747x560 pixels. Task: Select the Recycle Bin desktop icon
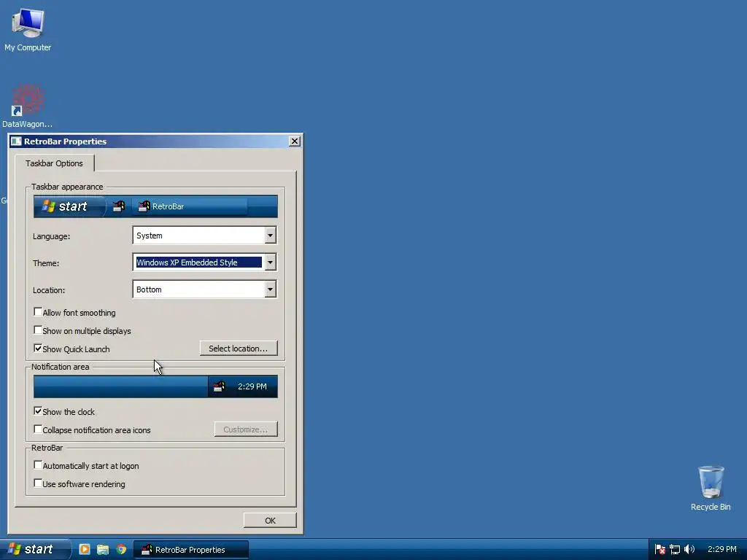[711, 488]
